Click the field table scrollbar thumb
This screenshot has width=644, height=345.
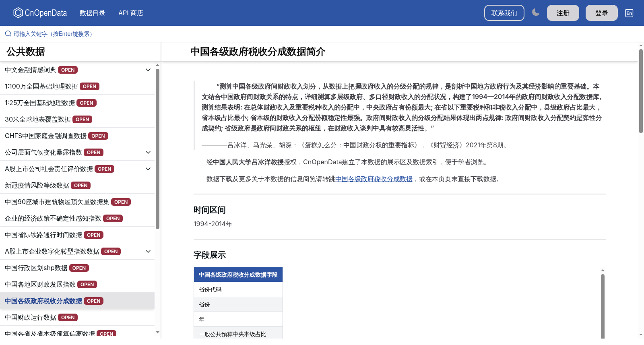click(x=603, y=306)
